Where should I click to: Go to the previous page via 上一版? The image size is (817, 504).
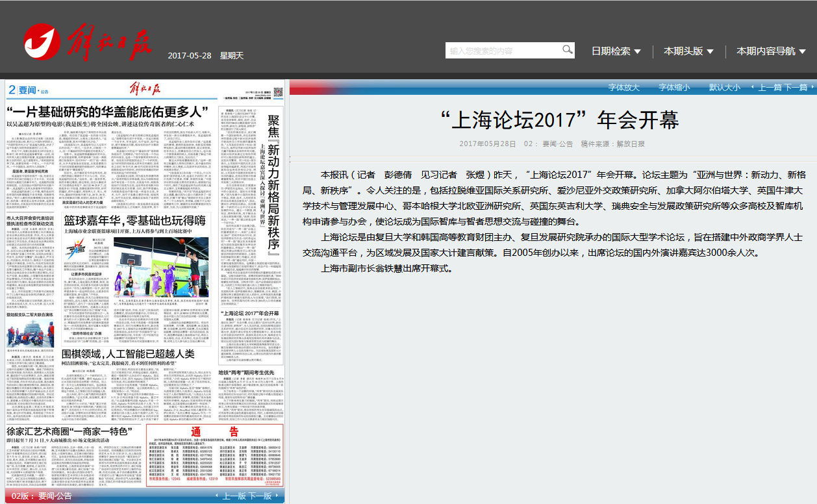(x=234, y=496)
